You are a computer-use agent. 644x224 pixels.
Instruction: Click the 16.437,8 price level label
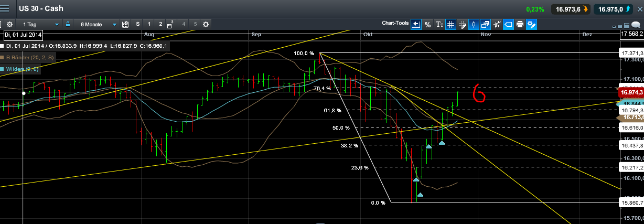coord(632,145)
